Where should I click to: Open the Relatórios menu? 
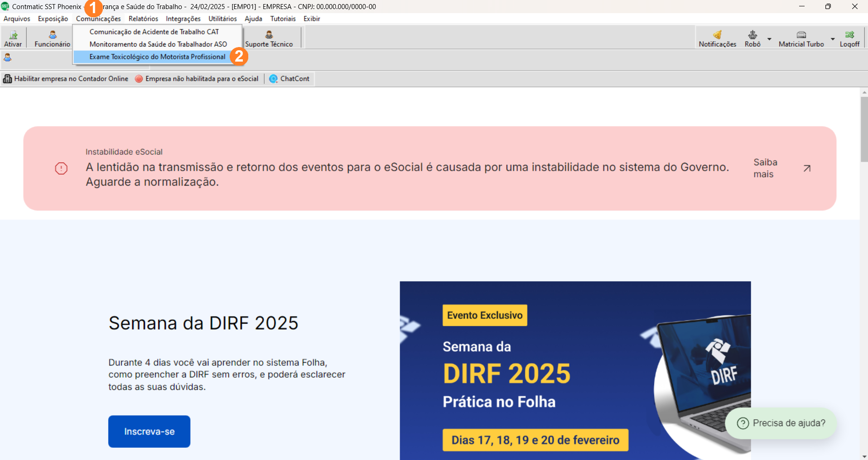click(x=143, y=19)
